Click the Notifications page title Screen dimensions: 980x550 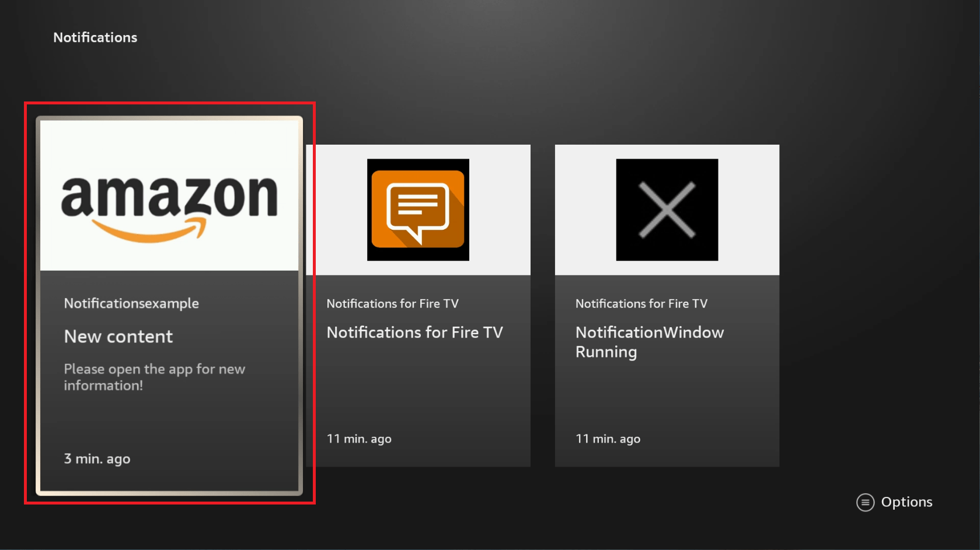(95, 37)
